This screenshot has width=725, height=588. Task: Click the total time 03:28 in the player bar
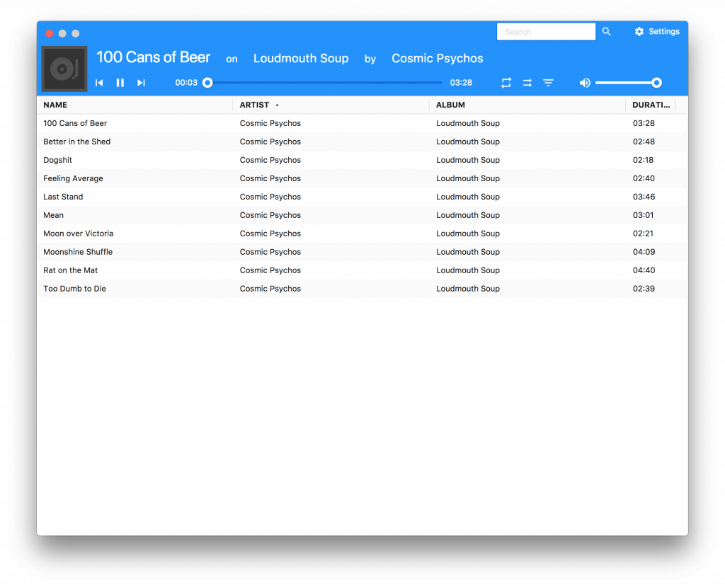pos(461,83)
